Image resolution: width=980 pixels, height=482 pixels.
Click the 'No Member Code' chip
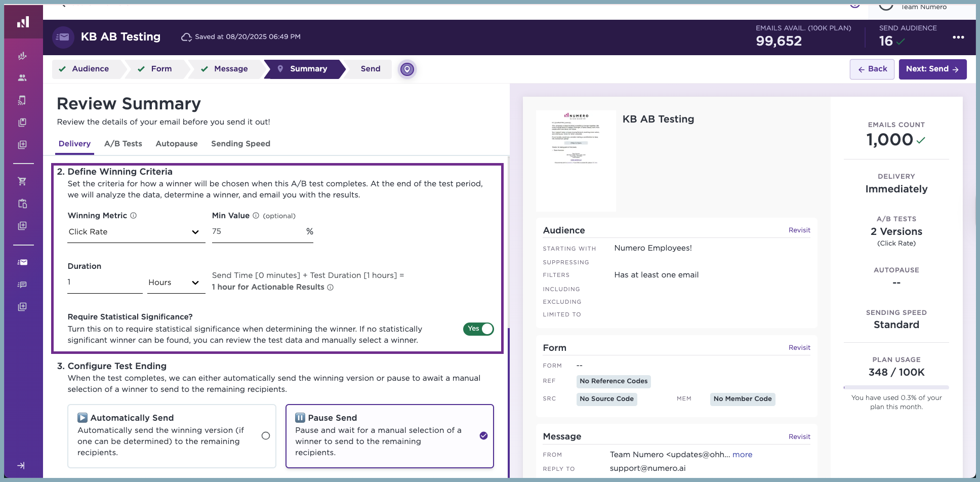pos(743,399)
